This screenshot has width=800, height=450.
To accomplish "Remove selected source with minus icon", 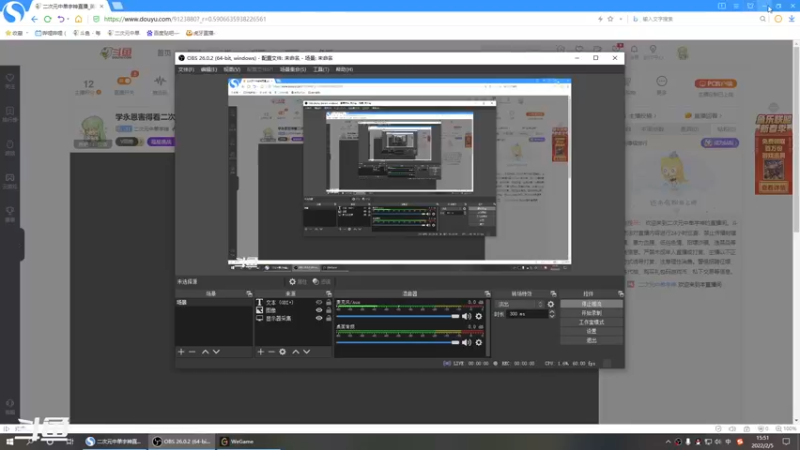I will click(271, 352).
